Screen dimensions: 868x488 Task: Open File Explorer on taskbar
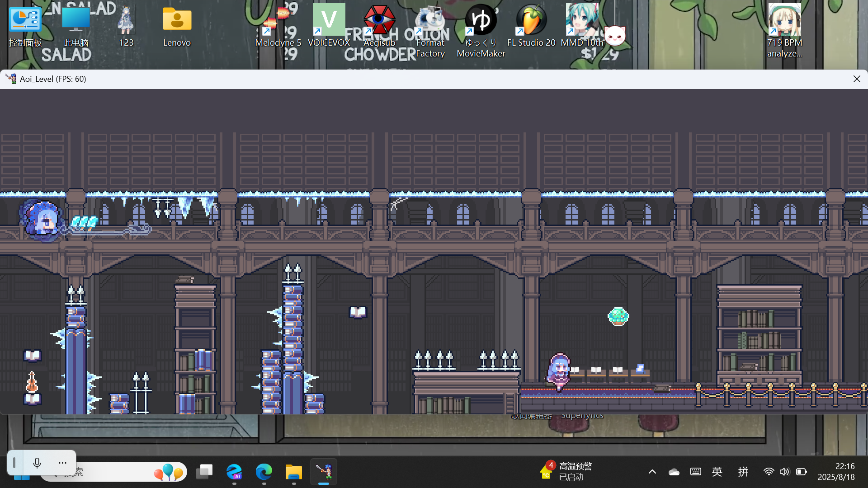(x=294, y=472)
